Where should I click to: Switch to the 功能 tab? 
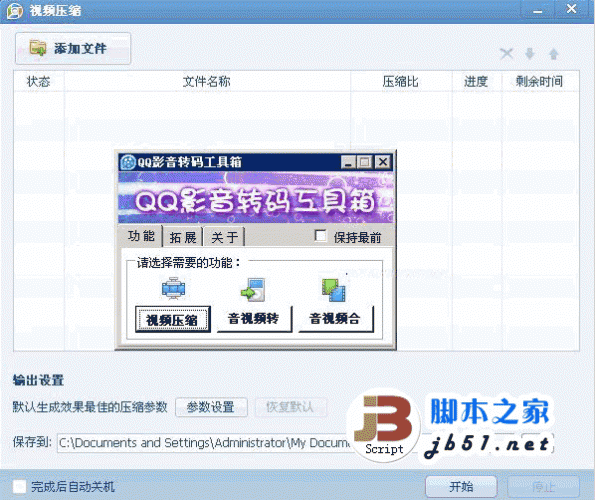point(141,236)
